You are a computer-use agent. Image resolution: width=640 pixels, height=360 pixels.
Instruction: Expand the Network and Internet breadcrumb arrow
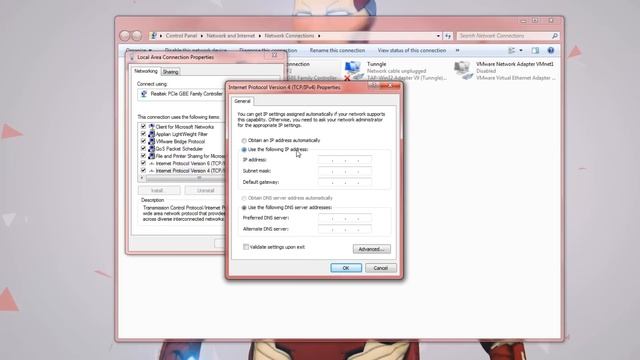click(x=260, y=36)
